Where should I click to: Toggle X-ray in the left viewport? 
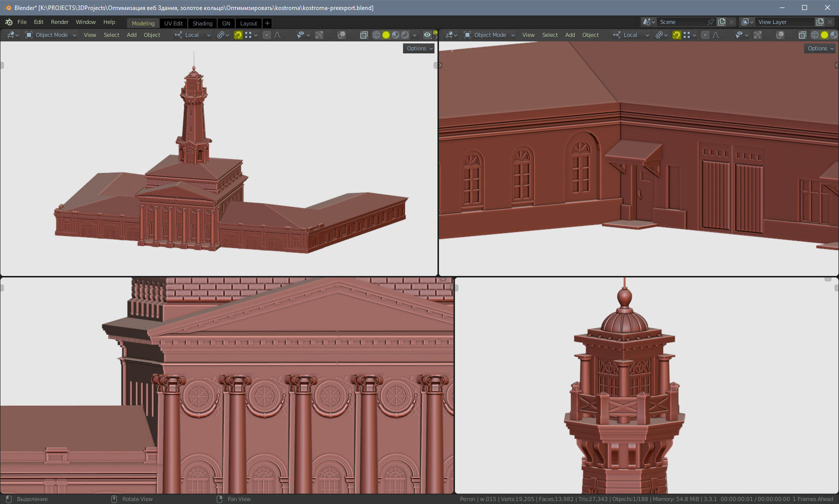point(364,35)
